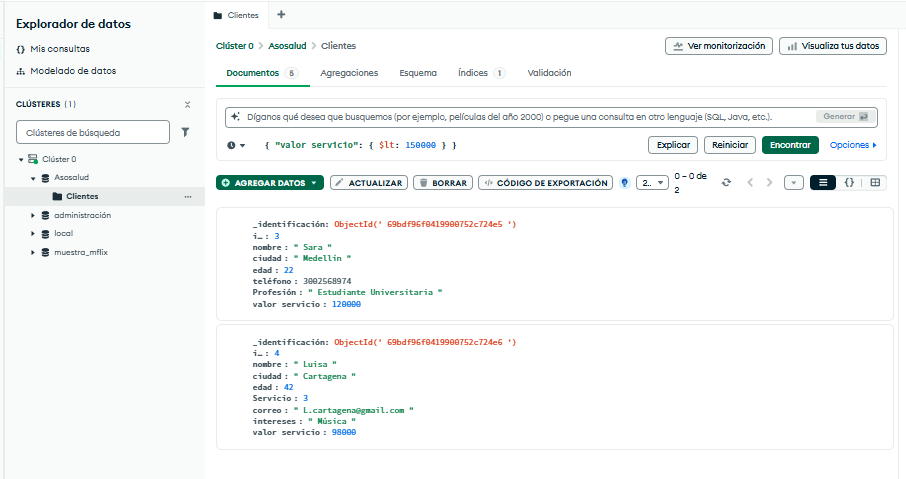The image size is (906, 479).
Task: Click the Clústeres de búsqueda search field
Action: click(92, 132)
